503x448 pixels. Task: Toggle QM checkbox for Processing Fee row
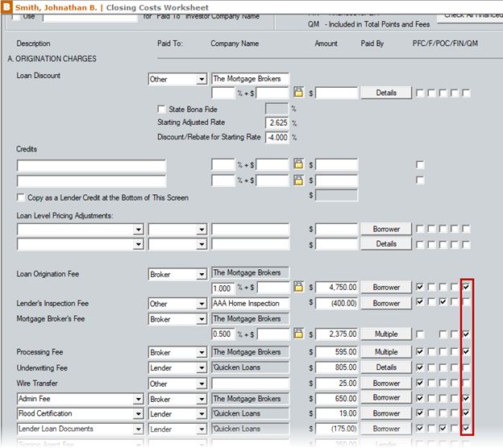click(466, 352)
